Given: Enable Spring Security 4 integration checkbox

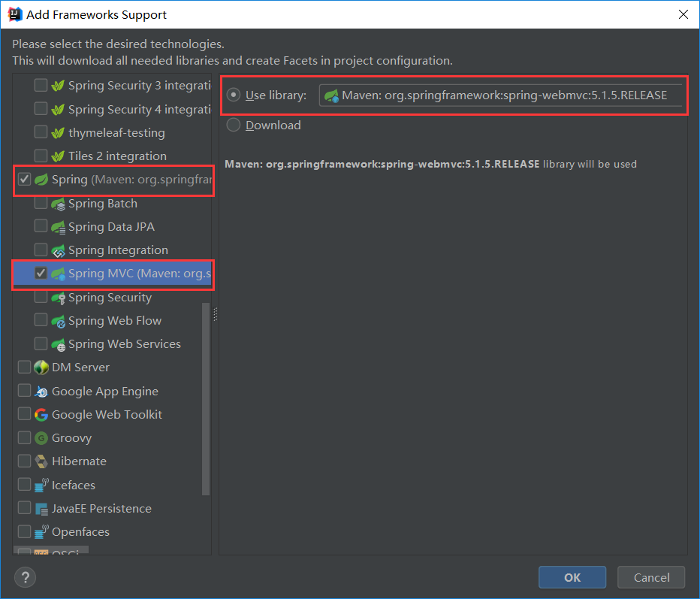Looking at the screenshot, I should pyautogui.click(x=41, y=108).
